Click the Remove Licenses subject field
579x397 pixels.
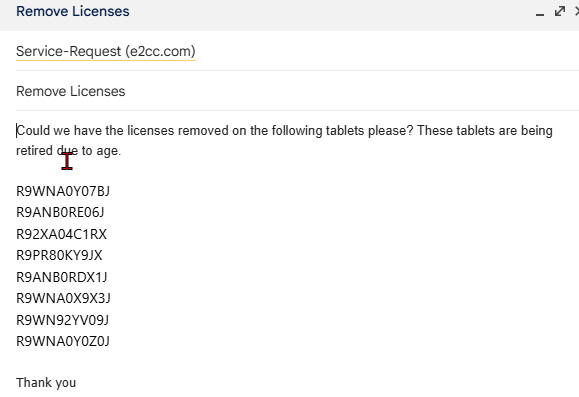pos(297,91)
